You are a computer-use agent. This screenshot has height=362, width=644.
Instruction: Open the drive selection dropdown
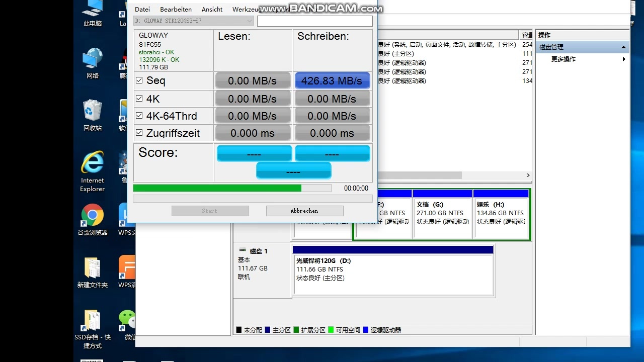click(194, 21)
